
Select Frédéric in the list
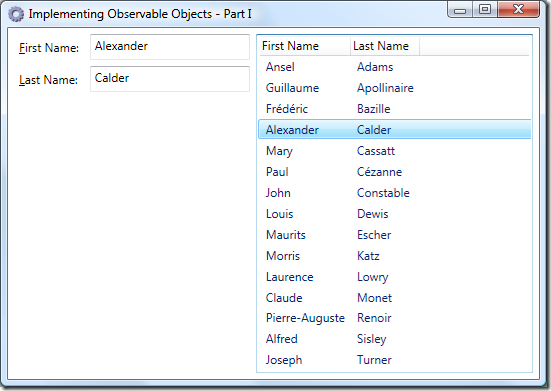point(287,109)
